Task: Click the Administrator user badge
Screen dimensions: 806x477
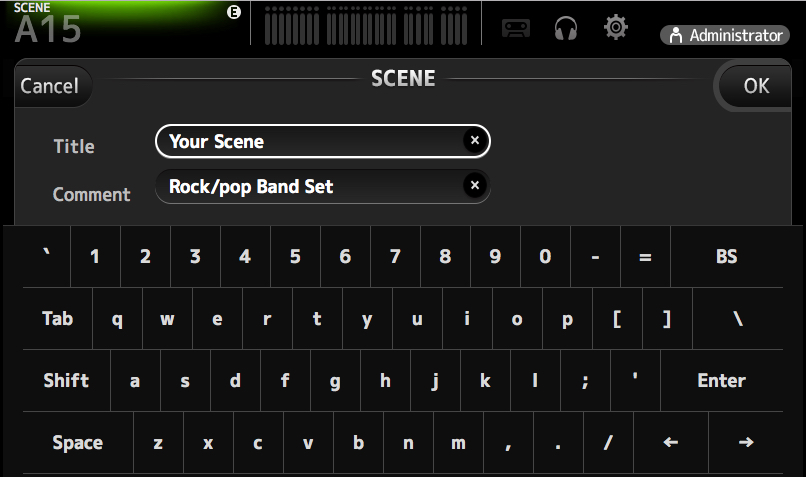Action: [x=722, y=35]
